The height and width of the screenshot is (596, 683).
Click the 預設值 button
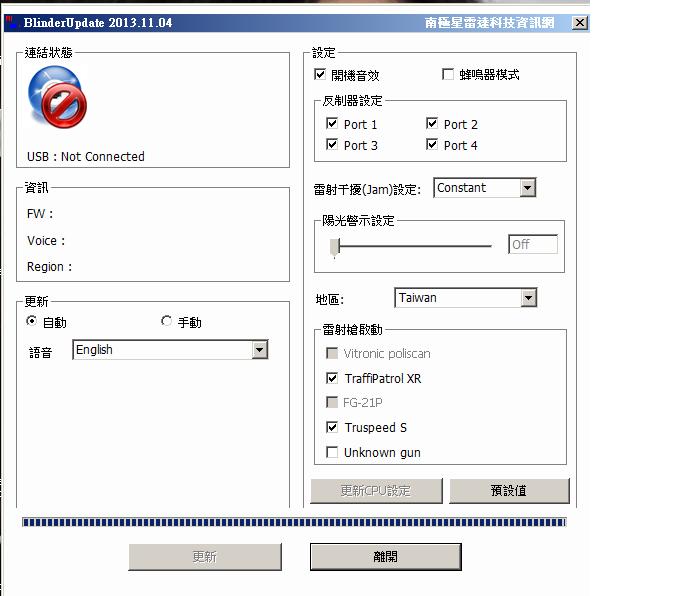pyautogui.click(x=509, y=491)
